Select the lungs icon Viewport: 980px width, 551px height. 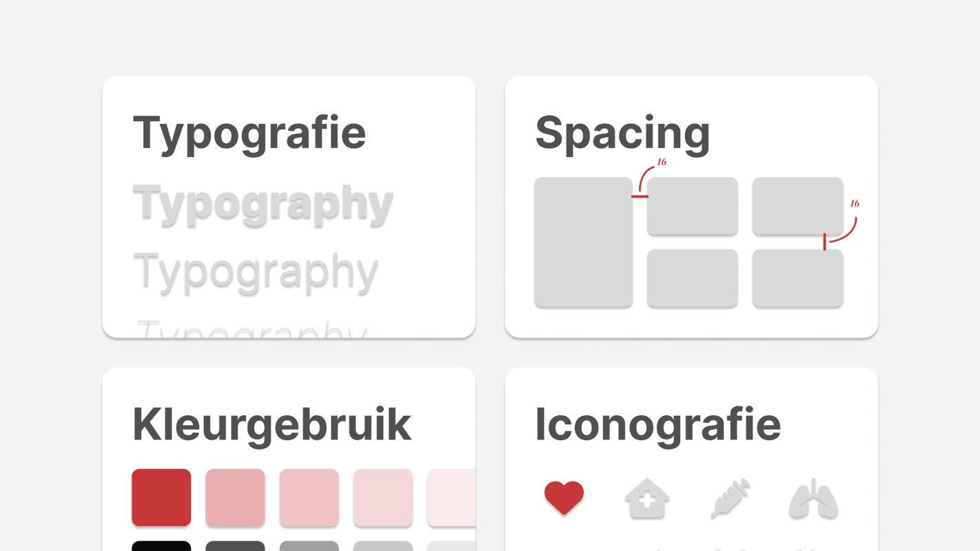(x=813, y=498)
